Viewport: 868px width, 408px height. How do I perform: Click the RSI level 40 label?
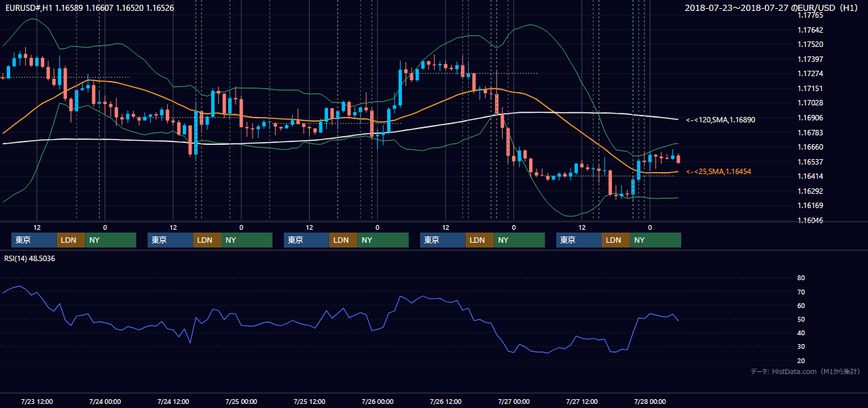(x=801, y=333)
